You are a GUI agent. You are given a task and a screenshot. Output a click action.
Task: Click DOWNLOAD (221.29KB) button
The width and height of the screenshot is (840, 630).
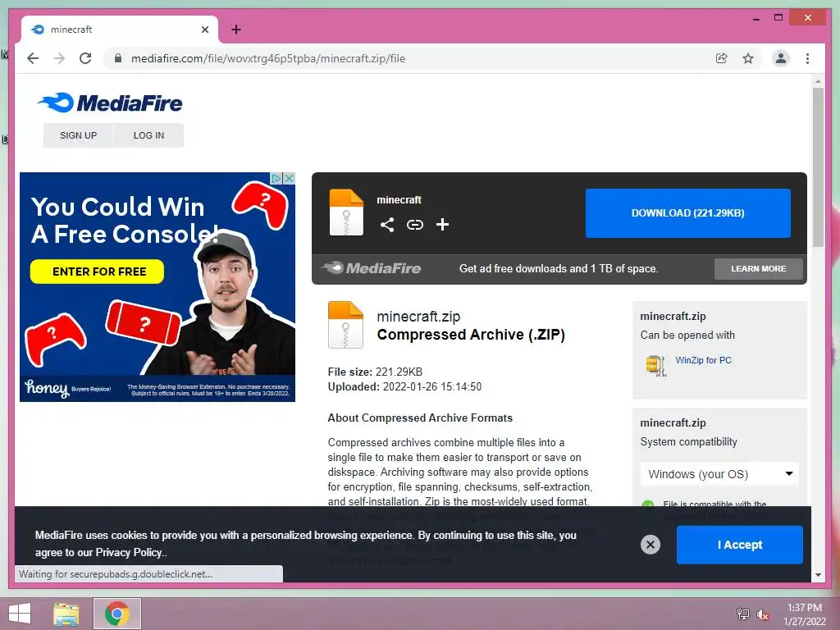tap(688, 213)
